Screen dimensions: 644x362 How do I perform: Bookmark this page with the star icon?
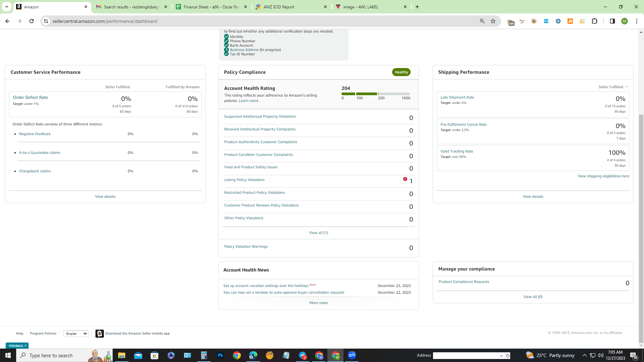tap(493, 21)
